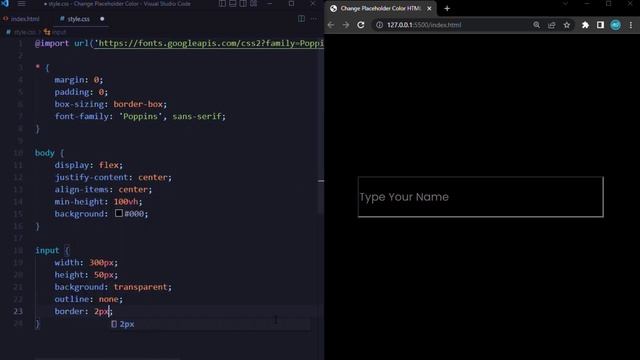Click input selector in the breadcrumb

(x=59, y=32)
